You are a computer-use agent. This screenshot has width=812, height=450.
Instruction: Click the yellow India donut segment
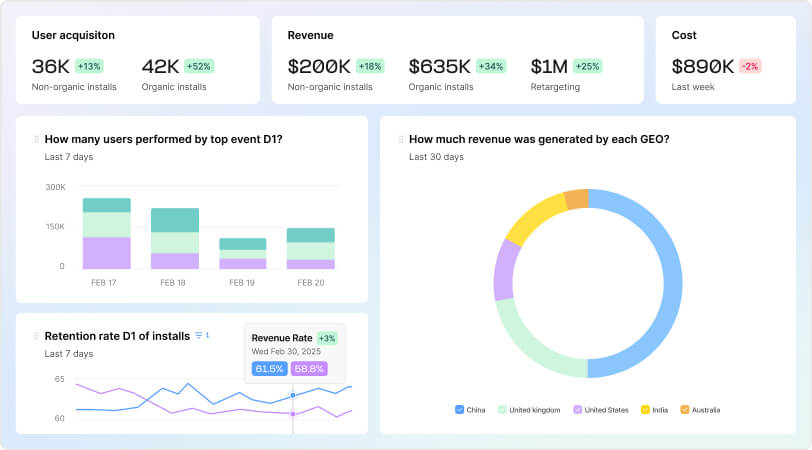pos(533,217)
